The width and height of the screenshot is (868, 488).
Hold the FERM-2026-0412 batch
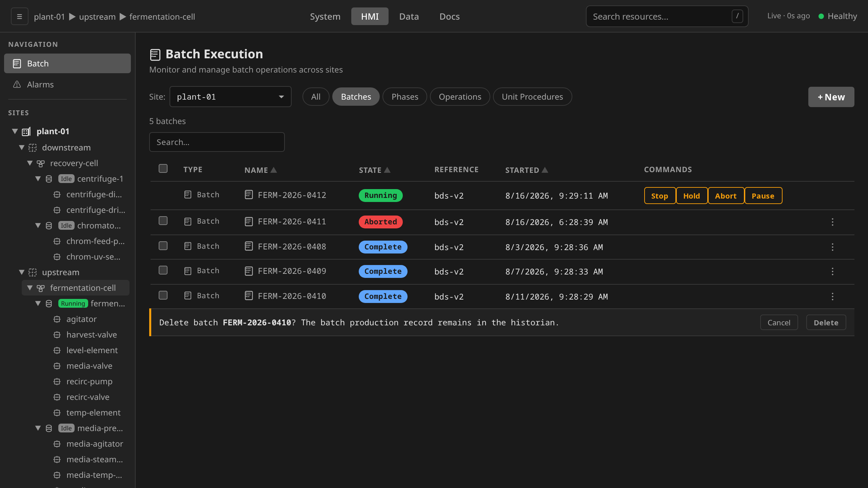point(691,196)
